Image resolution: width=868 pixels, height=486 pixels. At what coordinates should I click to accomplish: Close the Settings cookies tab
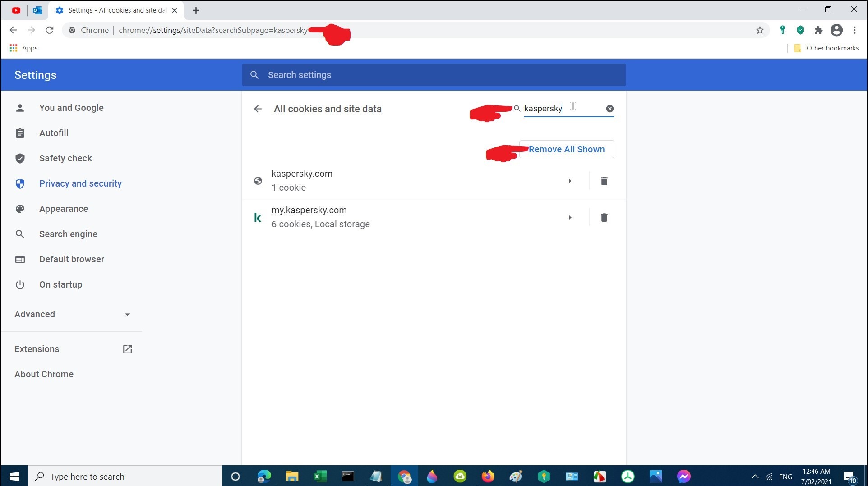(x=175, y=10)
